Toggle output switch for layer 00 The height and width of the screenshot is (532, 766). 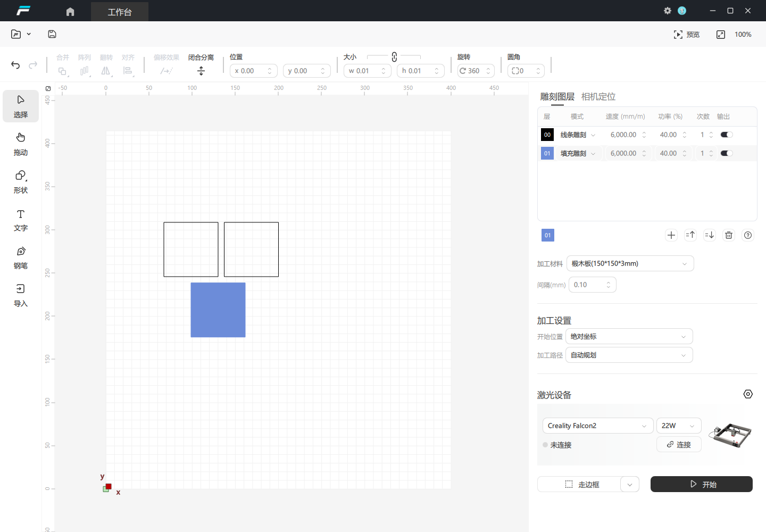pos(727,135)
